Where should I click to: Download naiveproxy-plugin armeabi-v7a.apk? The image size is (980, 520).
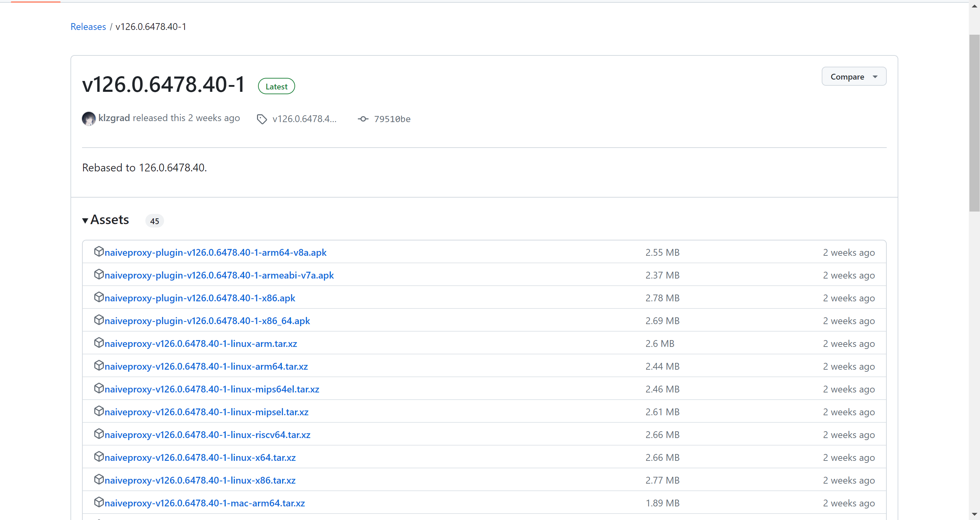coord(219,275)
